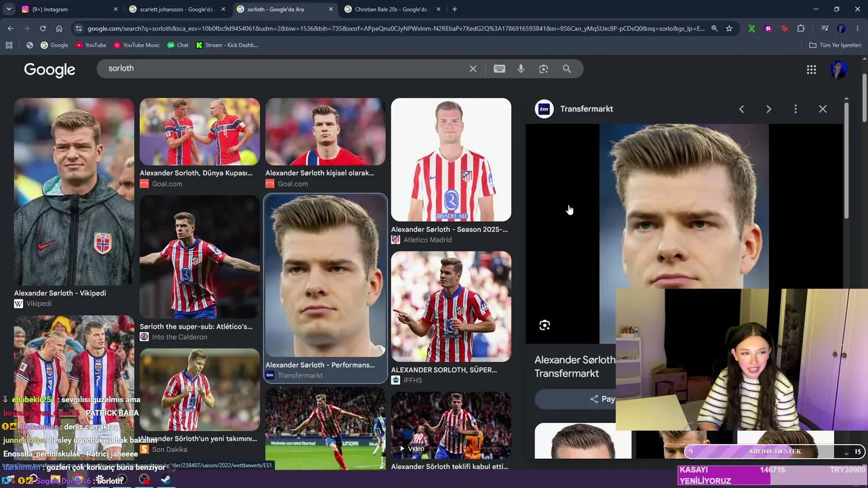Click the Google logo

pos(50,70)
